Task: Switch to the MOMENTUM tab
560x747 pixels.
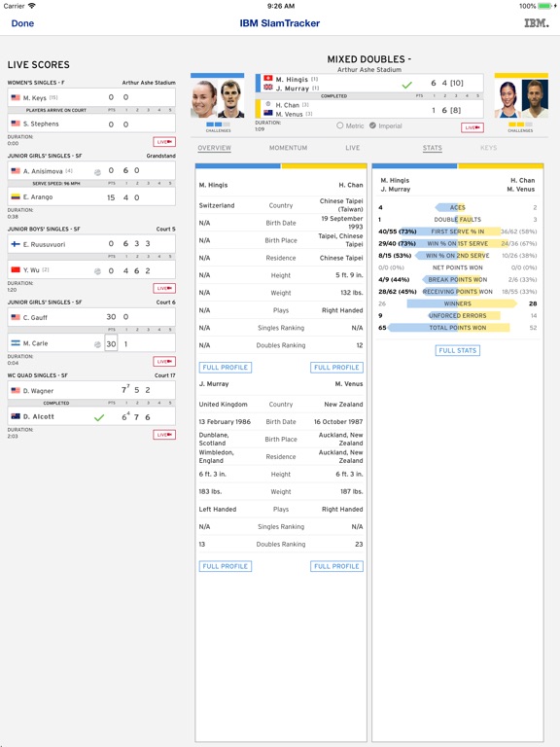Action: point(288,148)
